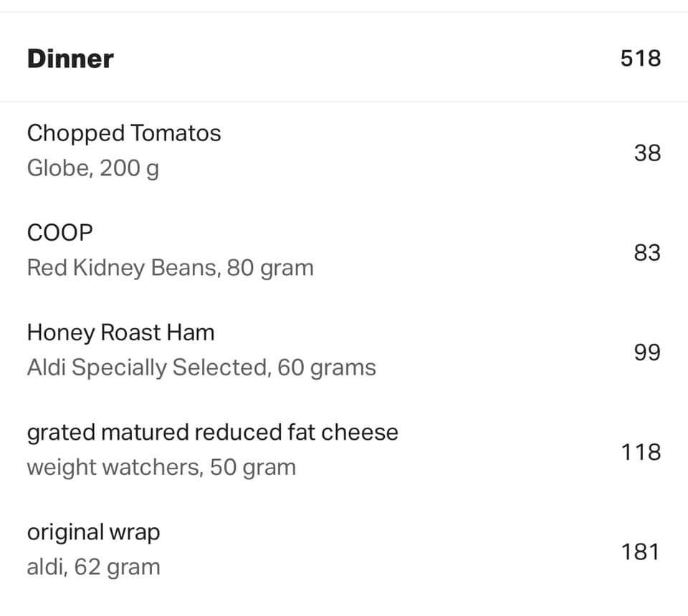Select the 99 calorie value for ham
Screen dimensions: 688x616
point(647,352)
